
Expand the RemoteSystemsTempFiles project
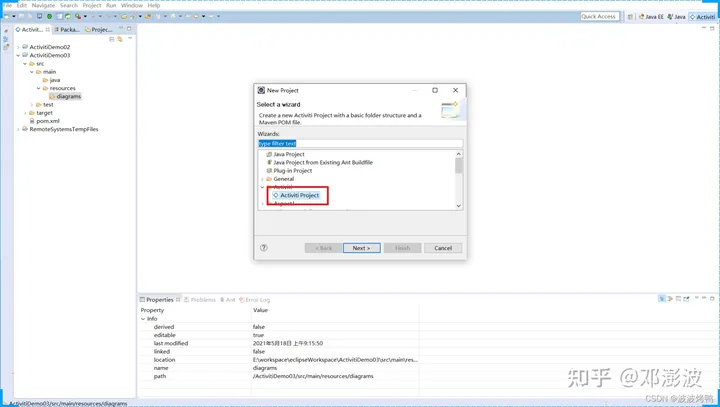pyautogui.click(x=18, y=130)
